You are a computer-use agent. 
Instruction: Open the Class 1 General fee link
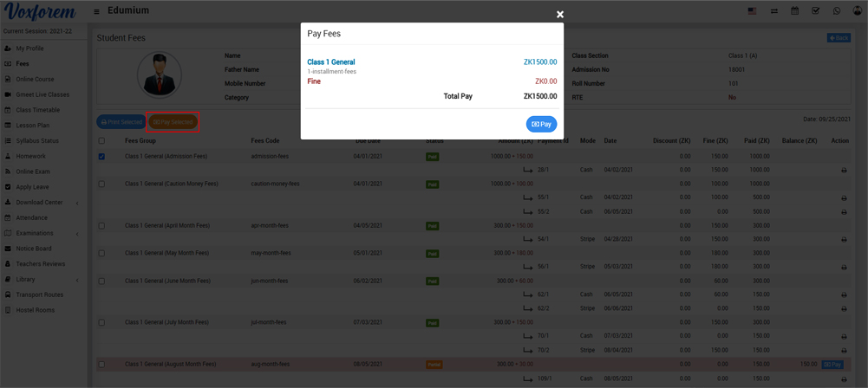(330, 62)
